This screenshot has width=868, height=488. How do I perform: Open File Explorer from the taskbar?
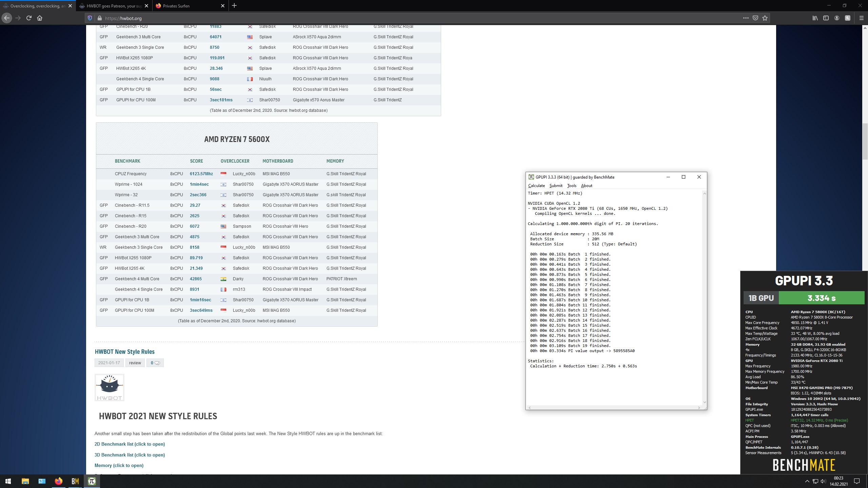[25, 481]
